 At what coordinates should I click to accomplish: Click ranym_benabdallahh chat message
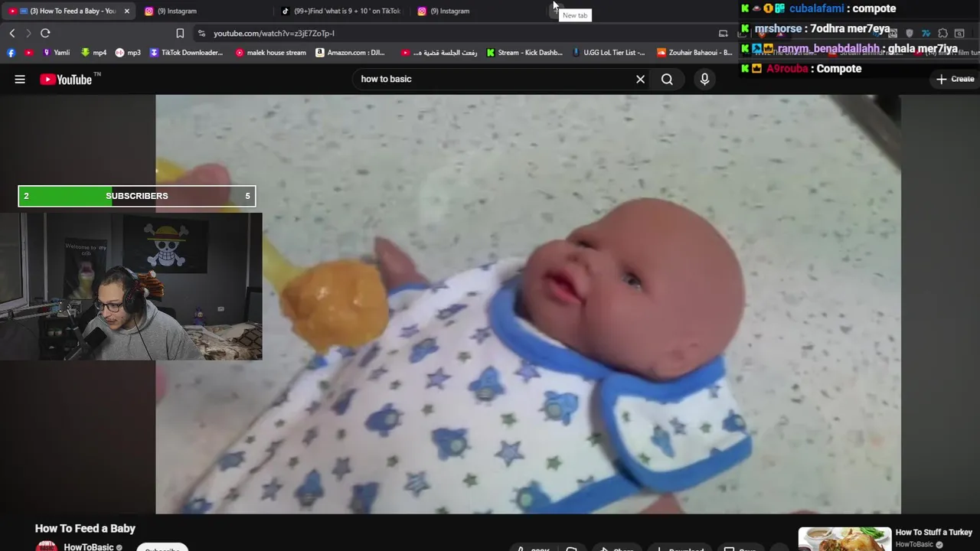click(849, 48)
